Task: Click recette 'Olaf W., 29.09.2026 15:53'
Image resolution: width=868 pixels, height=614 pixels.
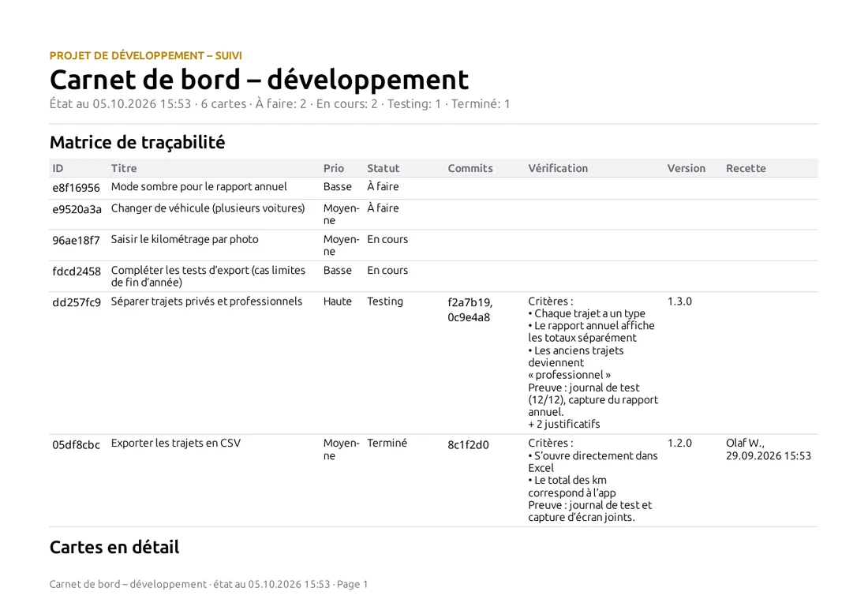Action: click(x=769, y=450)
